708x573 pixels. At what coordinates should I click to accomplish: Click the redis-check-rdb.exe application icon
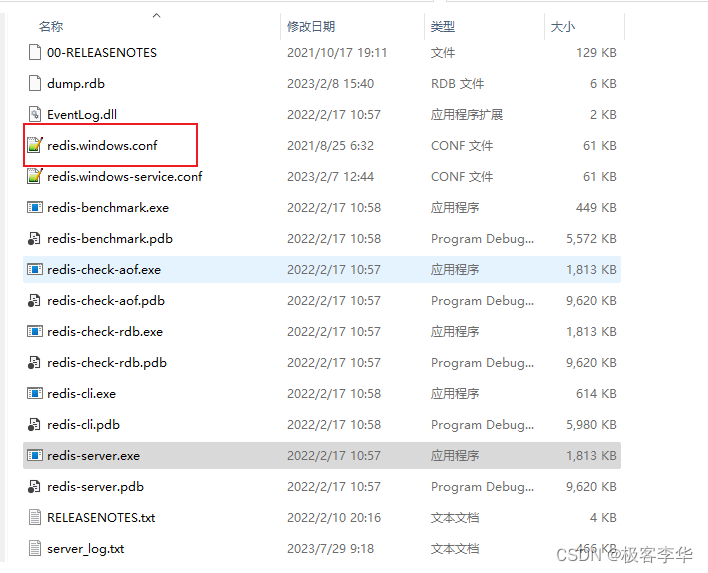click(35, 331)
